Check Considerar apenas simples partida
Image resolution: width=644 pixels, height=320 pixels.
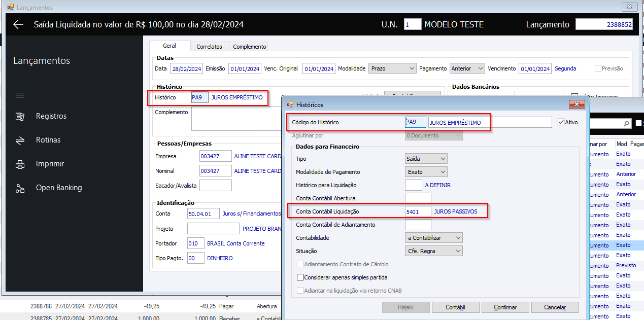(300, 277)
